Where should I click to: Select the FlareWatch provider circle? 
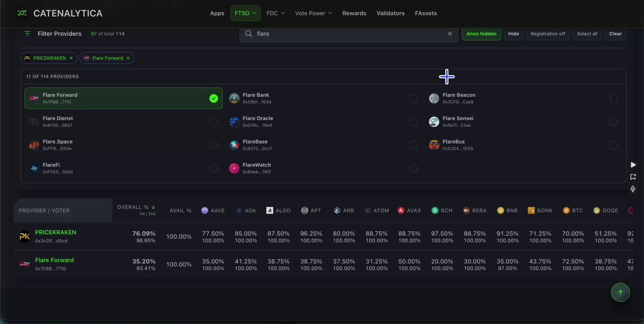click(414, 169)
